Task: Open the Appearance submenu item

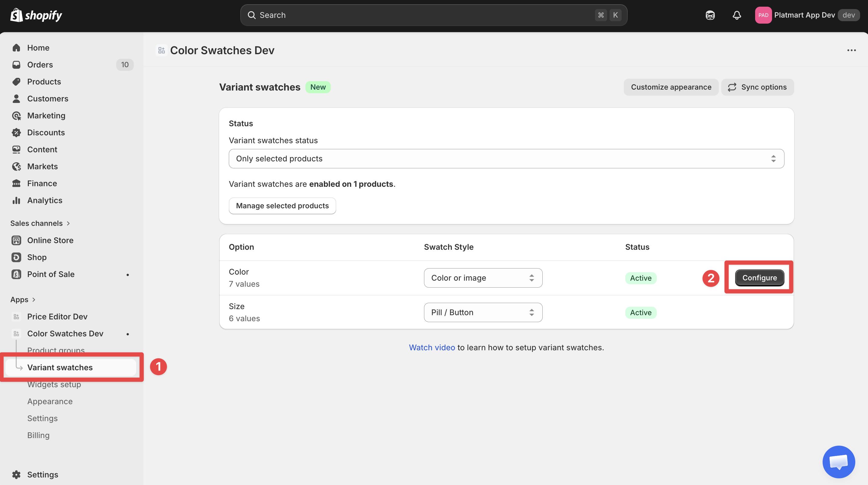Action: coord(50,401)
